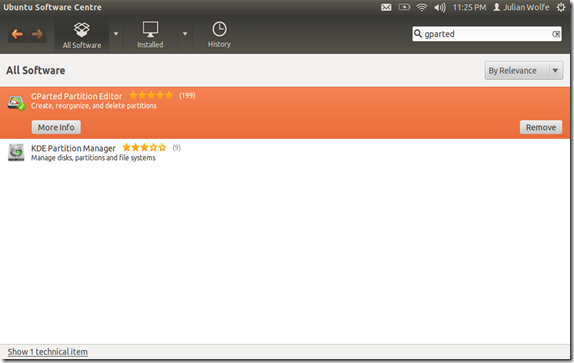
Task: Click the GParted Partition Editor app icon
Action: point(16,102)
